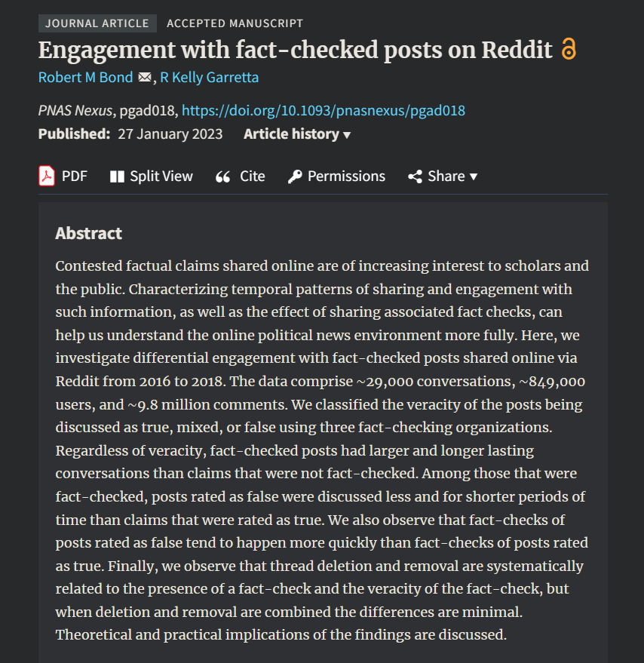The width and height of the screenshot is (644, 663).
Task: Click the Permissions key icon
Action: click(295, 176)
